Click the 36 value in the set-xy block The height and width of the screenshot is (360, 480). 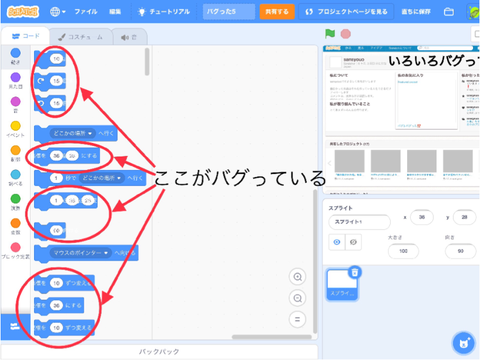click(x=57, y=156)
